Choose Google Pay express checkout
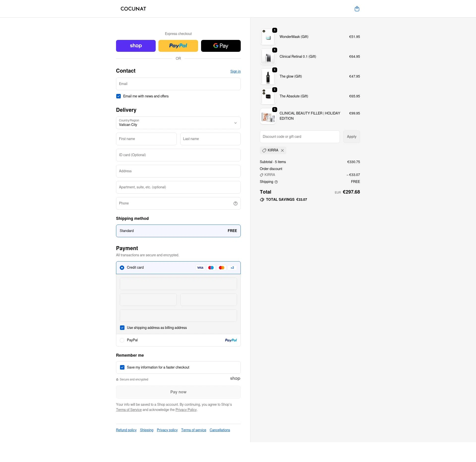 coord(220,46)
